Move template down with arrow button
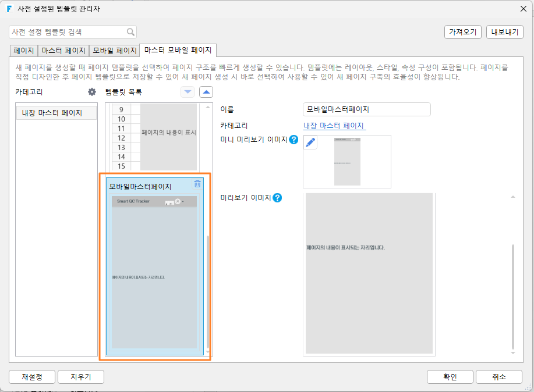Screen dimensions: 534x392 188,92
